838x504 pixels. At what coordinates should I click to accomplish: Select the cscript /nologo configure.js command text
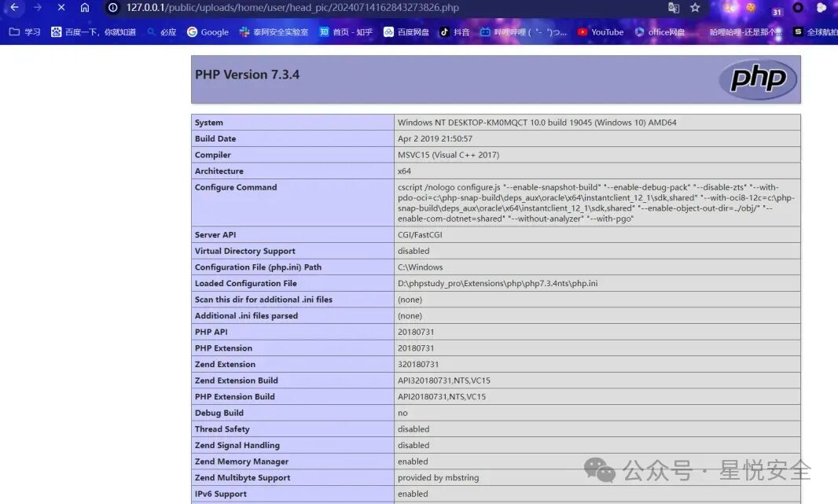(x=596, y=203)
